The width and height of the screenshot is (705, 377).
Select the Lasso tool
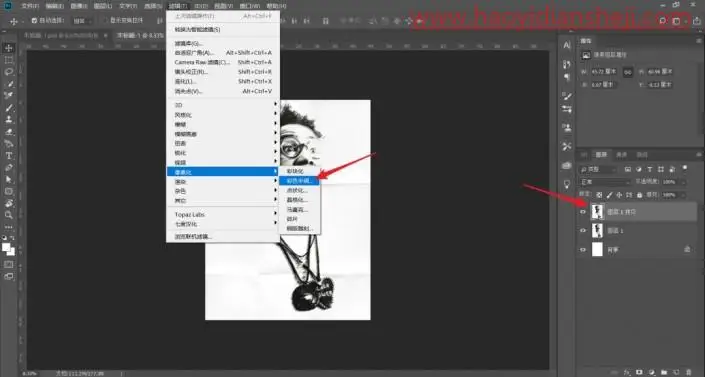click(9, 72)
